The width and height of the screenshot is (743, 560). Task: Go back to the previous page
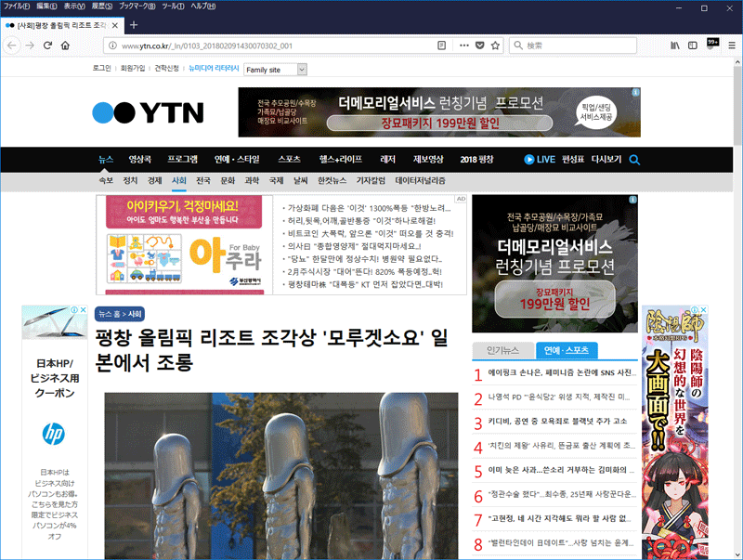tap(12, 46)
